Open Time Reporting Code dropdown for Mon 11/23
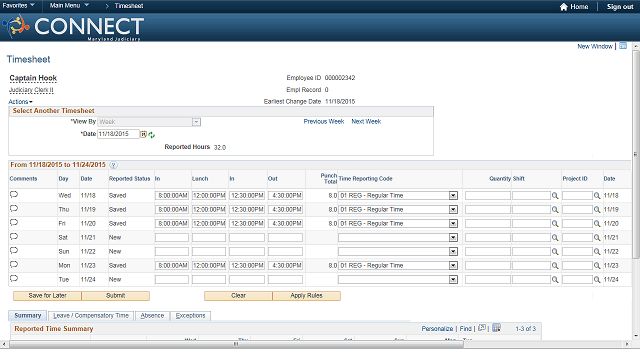This screenshot has width=640, height=360. (x=453, y=266)
